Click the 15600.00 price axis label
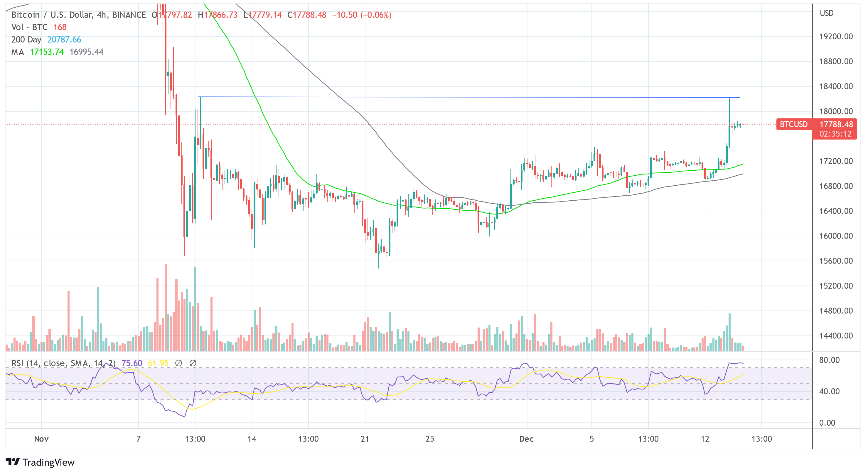This screenshot has height=475, width=868. coord(836,261)
